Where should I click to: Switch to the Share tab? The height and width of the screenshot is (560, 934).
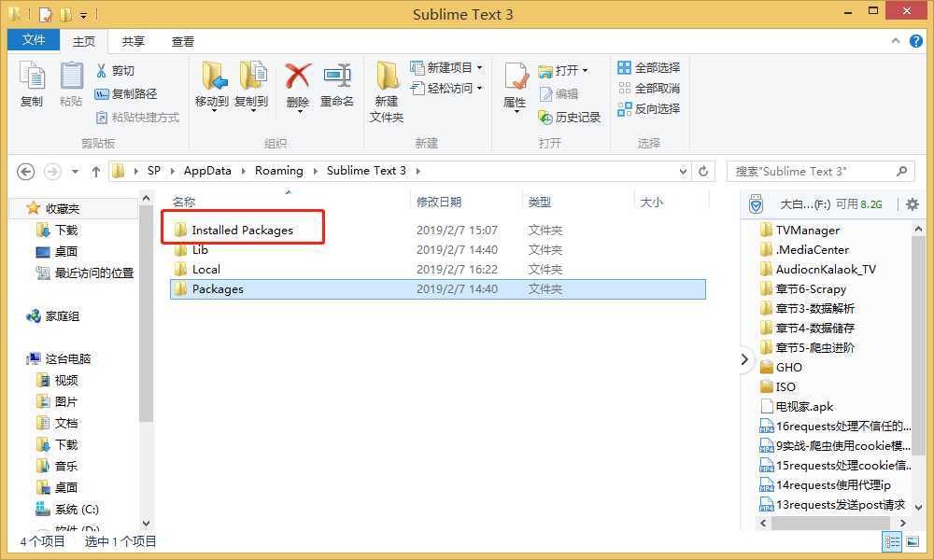click(x=133, y=41)
